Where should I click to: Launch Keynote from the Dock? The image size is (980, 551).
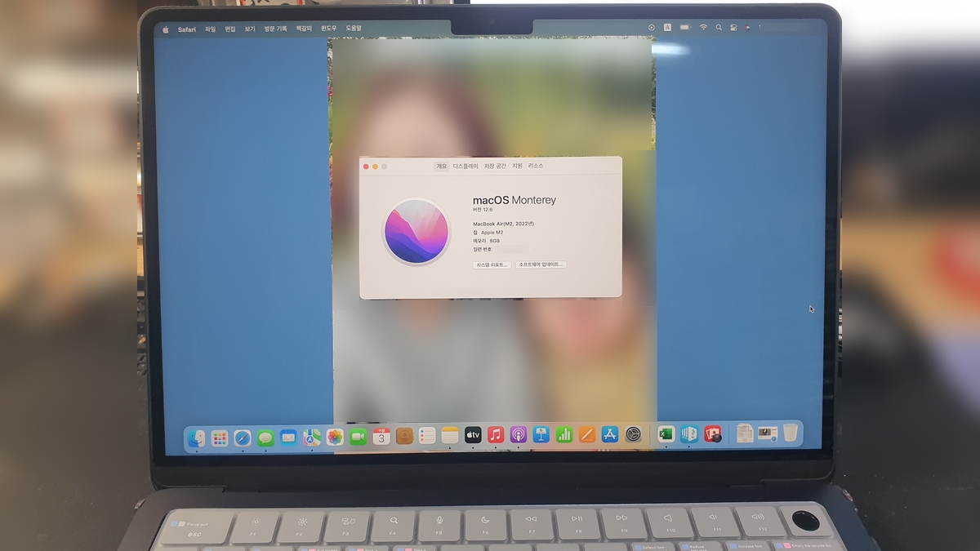(x=541, y=435)
